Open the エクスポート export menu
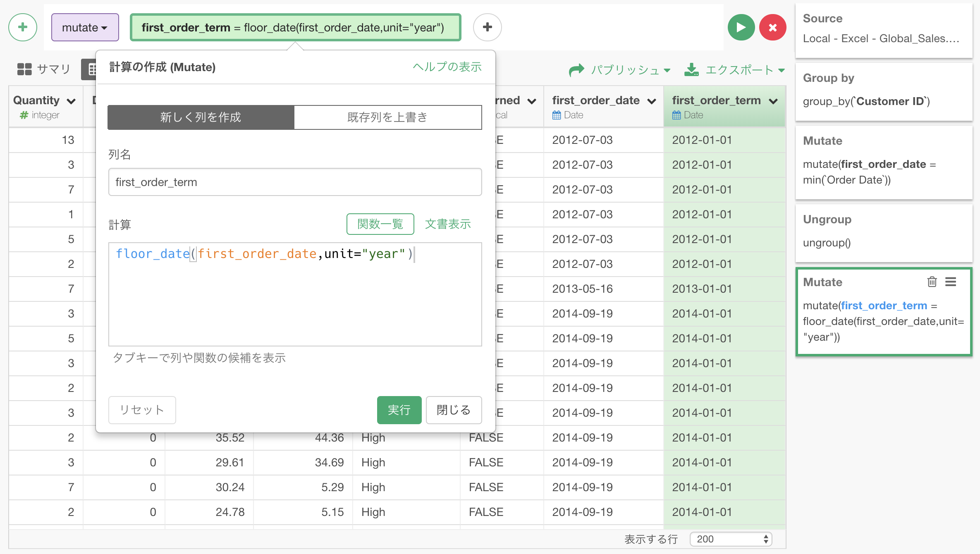980x554 pixels. 734,70
